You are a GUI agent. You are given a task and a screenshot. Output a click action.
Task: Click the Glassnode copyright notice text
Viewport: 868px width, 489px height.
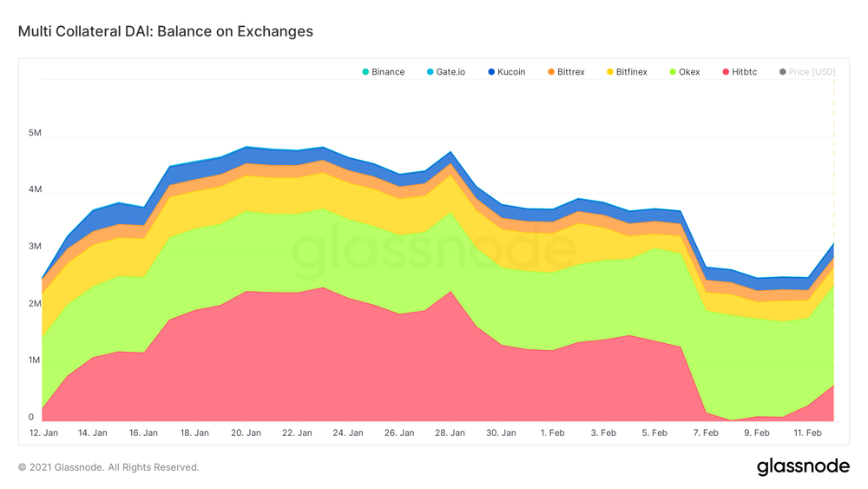108,467
